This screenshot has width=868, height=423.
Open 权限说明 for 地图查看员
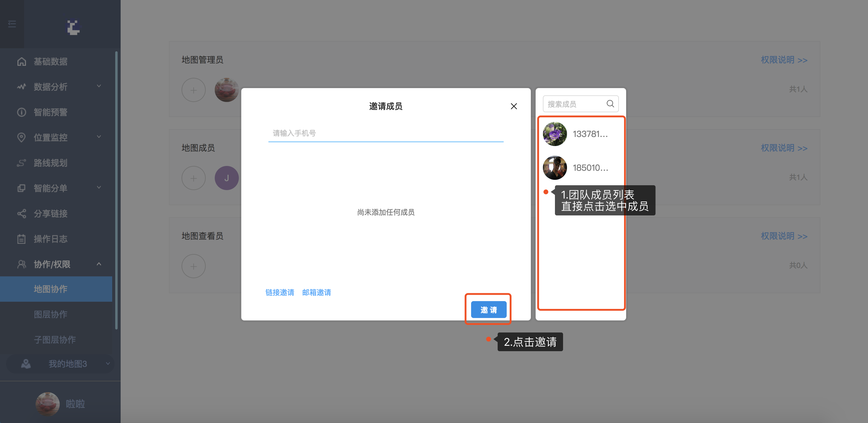click(784, 236)
